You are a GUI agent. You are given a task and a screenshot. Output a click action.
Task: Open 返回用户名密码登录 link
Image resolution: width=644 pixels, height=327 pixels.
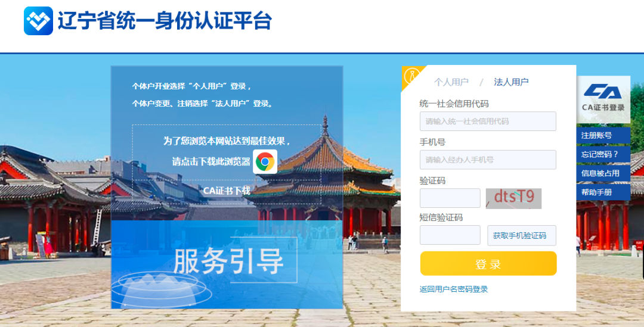pyautogui.click(x=453, y=289)
